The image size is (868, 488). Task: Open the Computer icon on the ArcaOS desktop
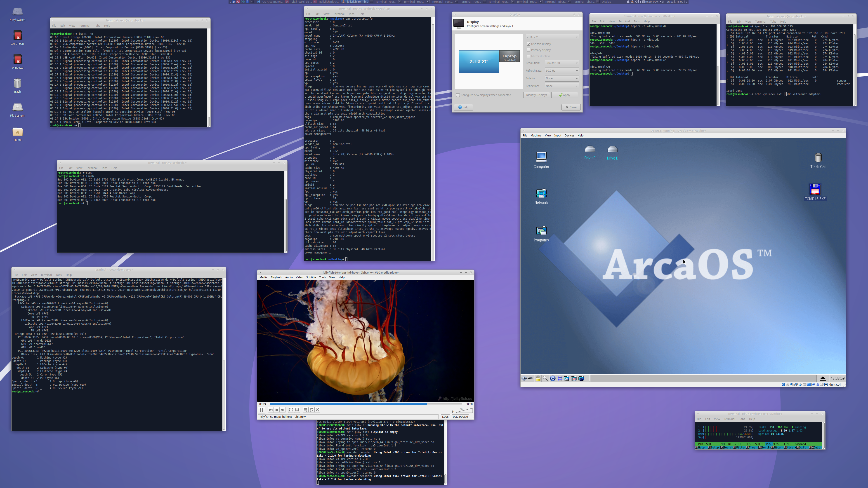pos(541,160)
